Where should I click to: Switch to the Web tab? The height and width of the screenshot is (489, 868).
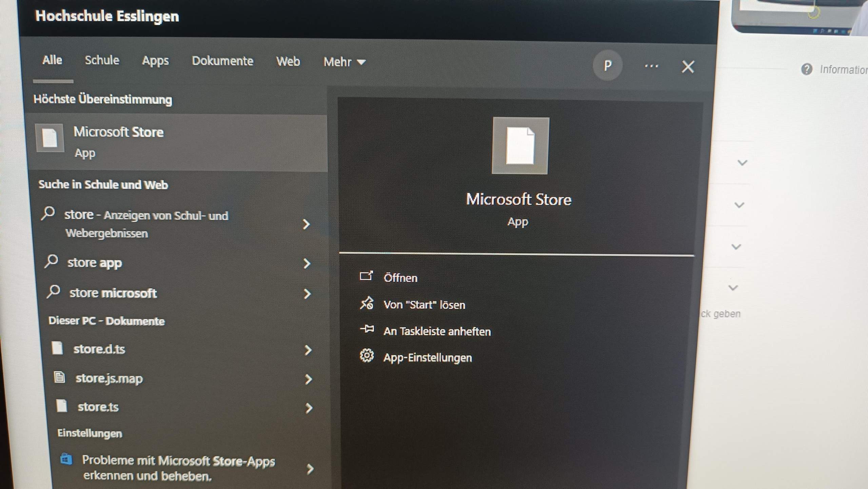pyautogui.click(x=288, y=61)
